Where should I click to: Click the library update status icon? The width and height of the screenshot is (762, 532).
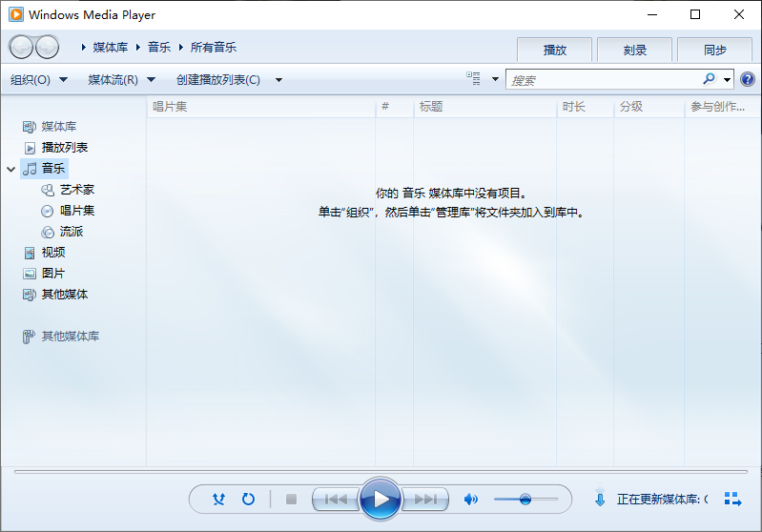[x=600, y=496]
